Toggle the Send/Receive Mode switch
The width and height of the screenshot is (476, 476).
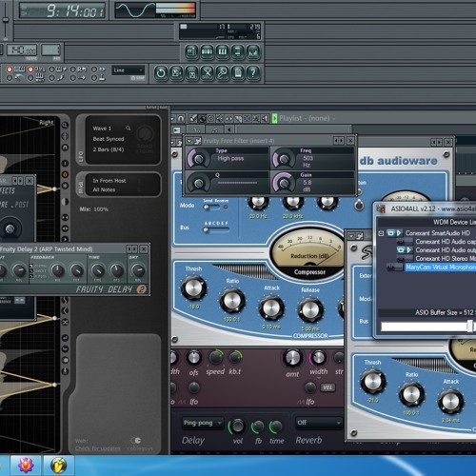(211, 208)
